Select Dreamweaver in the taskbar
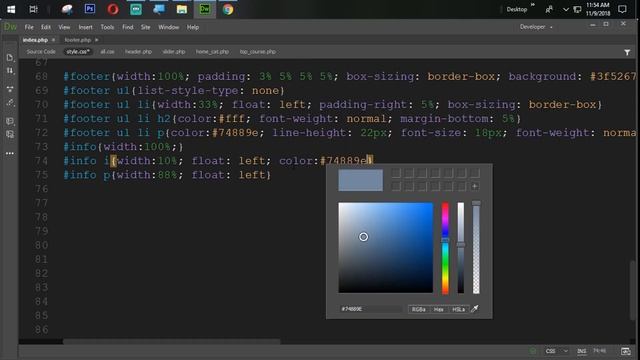The height and width of the screenshot is (360, 640). pos(205,9)
